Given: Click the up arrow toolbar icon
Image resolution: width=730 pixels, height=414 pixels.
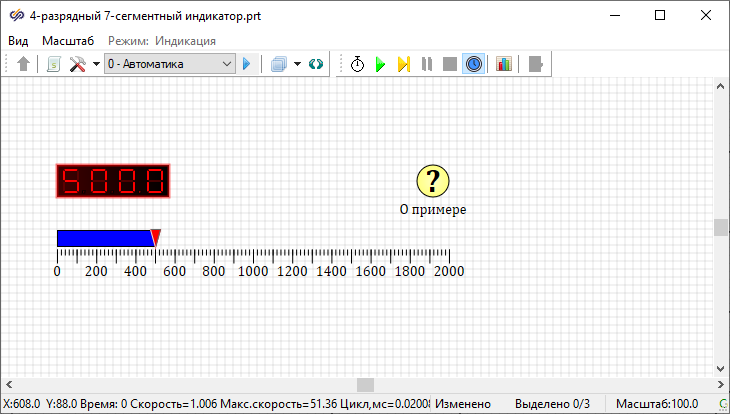Looking at the screenshot, I should click(24, 64).
